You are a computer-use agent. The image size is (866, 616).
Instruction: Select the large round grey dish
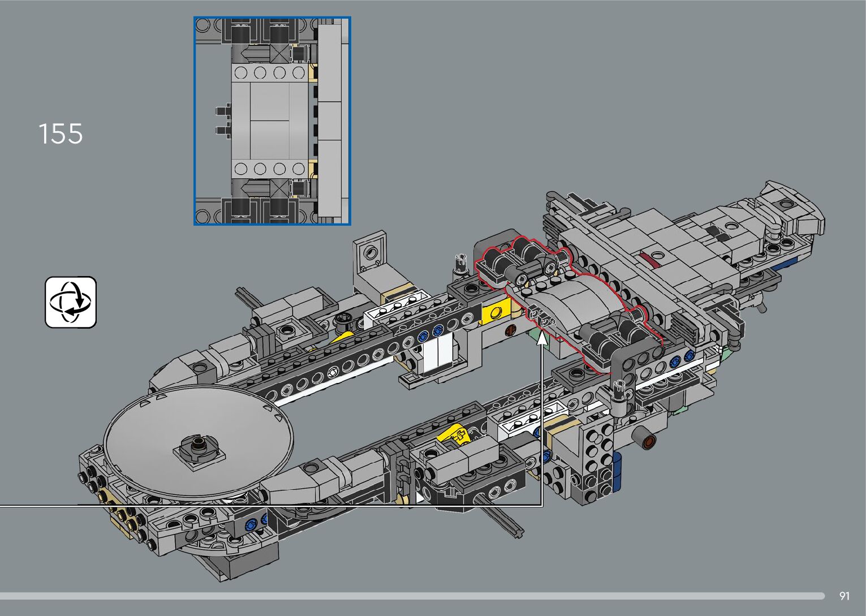pyautogui.click(x=198, y=441)
